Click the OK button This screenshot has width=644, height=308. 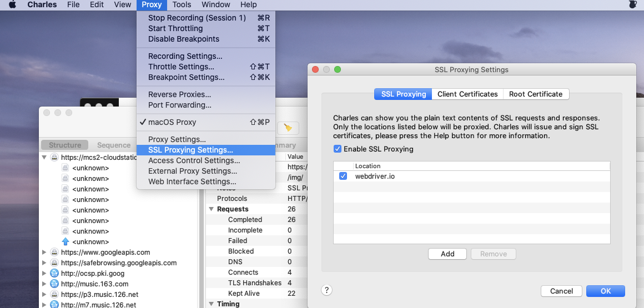click(x=605, y=291)
